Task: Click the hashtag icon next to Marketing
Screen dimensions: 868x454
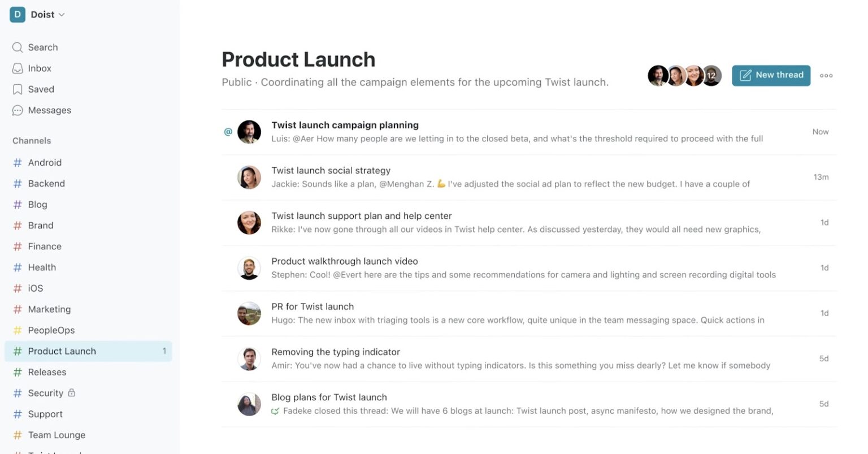Action: coord(18,309)
